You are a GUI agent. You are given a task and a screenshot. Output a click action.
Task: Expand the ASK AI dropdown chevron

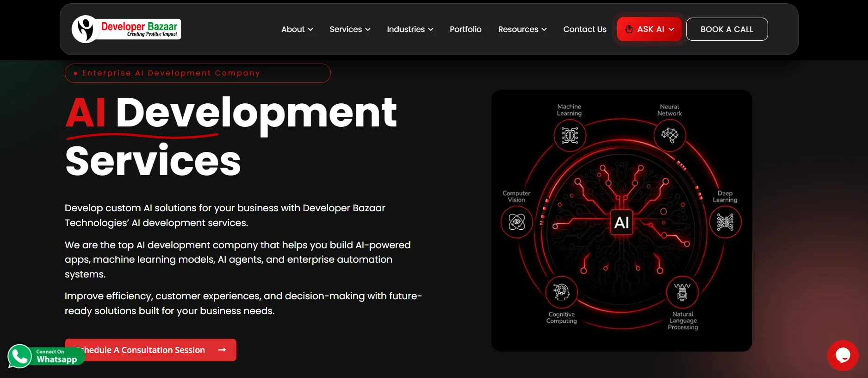[x=671, y=29]
